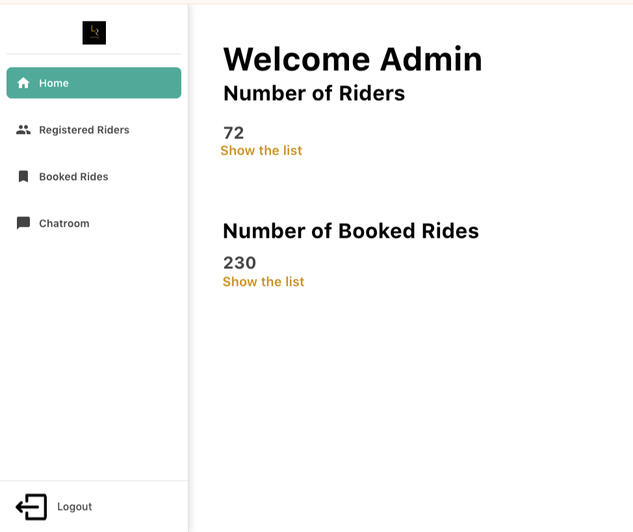Click the Registered Riders people icon
This screenshot has height=532, width=633.
tap(23, 130)
